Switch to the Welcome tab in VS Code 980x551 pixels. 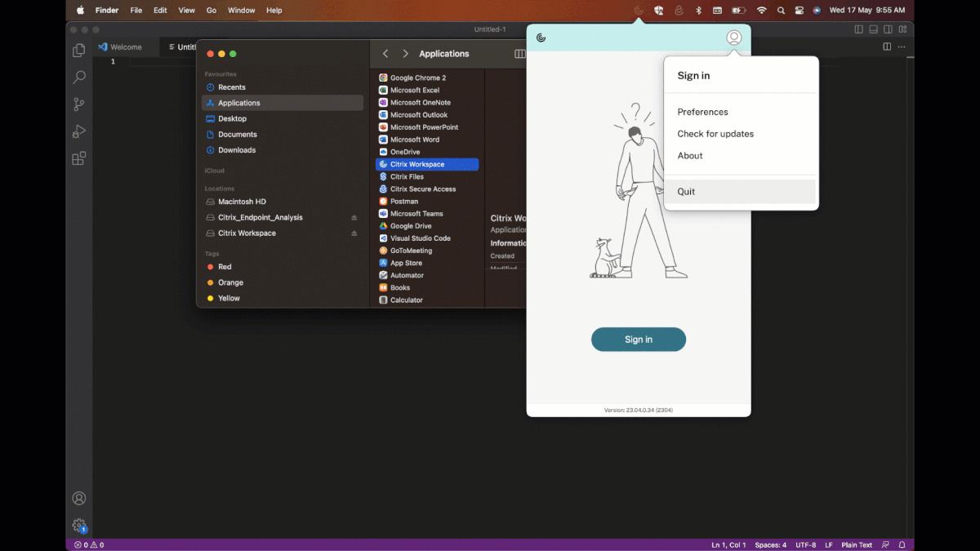pos(127,47)
